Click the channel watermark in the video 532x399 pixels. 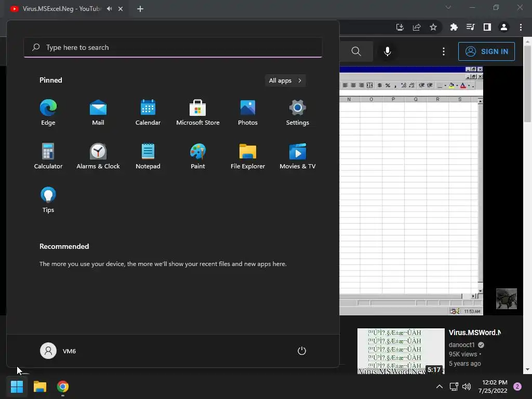(507, 299)
